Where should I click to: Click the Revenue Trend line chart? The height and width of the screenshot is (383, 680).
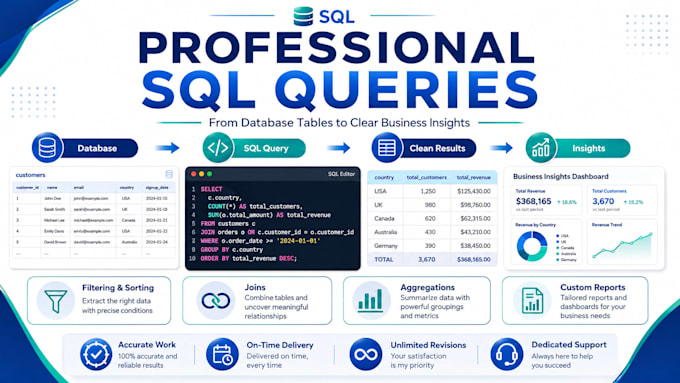coord(622,245)
